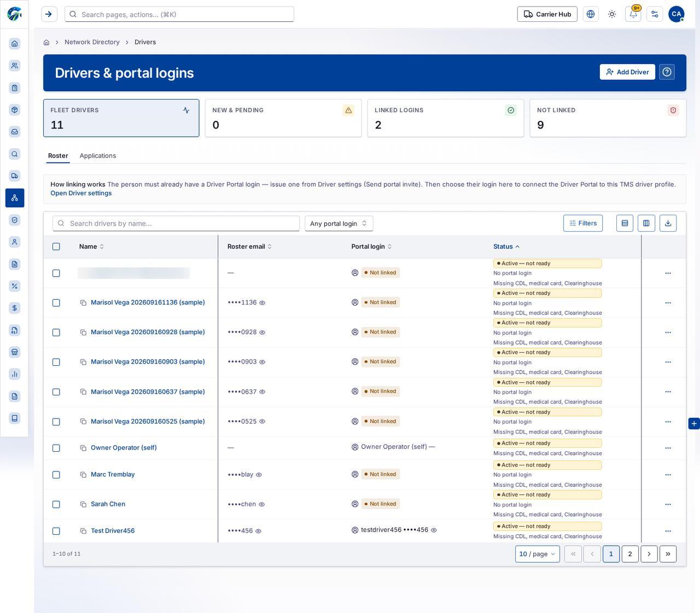
Task: Sort by the Name column
Action: click(x=91, y=247)
